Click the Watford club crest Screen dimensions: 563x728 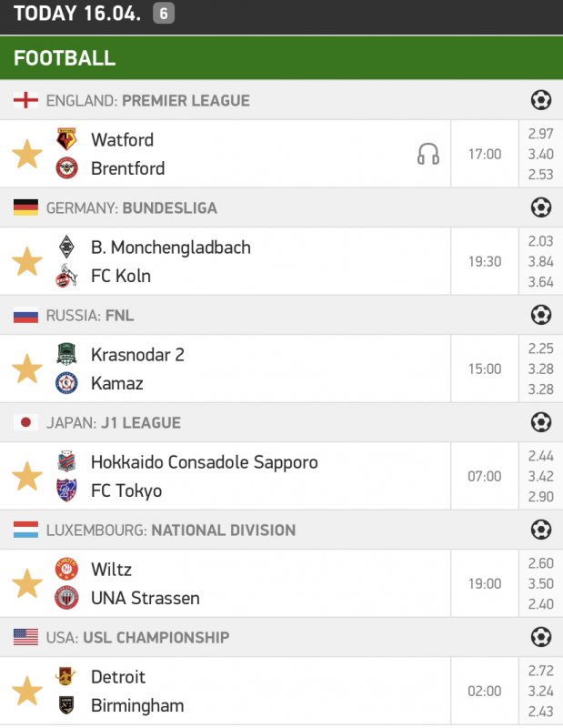point(67,139)
